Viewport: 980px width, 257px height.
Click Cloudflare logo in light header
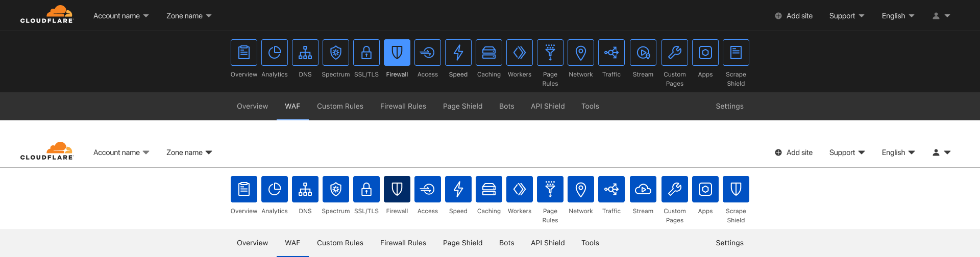[x=47, y=151]
